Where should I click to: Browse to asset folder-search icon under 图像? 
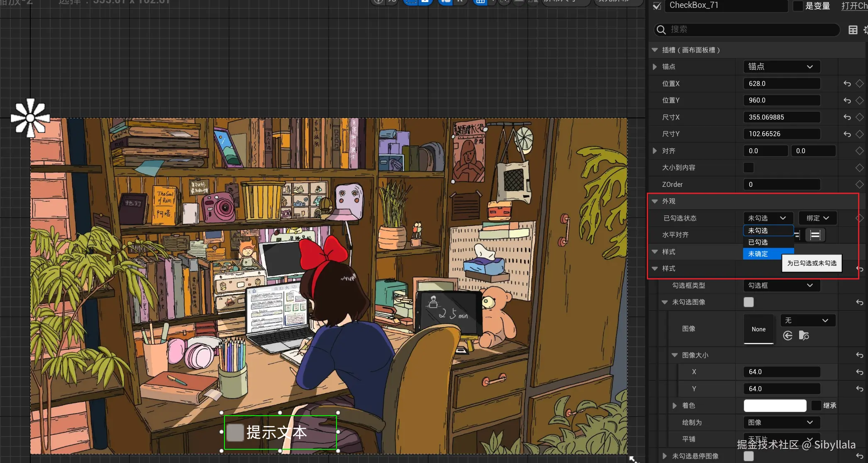tap(804, 336)
